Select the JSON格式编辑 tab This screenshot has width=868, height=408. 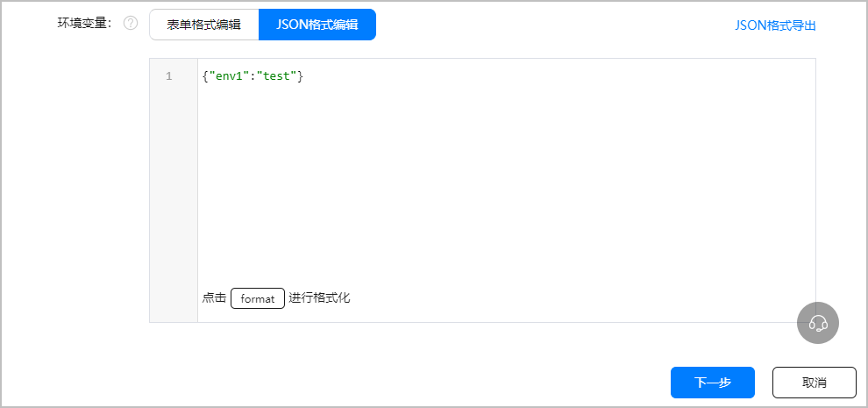point(317,25)
